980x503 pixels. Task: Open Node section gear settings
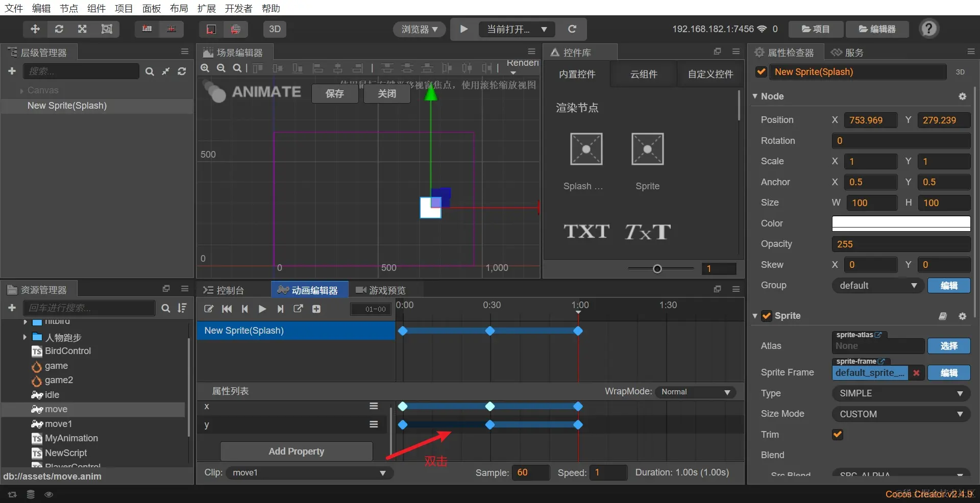click(x=962, y=96)
